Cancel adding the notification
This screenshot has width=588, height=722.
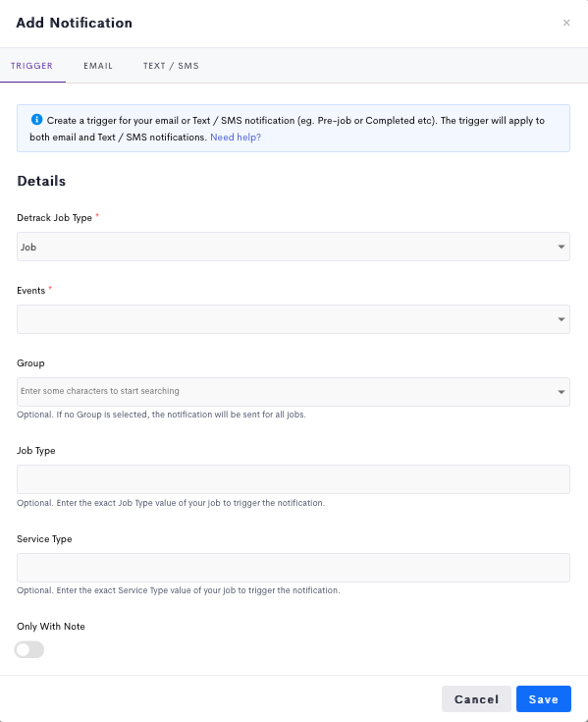click(477, 699)
